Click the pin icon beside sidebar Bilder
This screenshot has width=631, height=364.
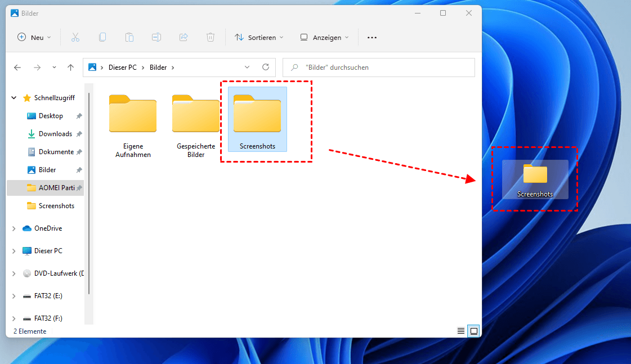(79, 170)
